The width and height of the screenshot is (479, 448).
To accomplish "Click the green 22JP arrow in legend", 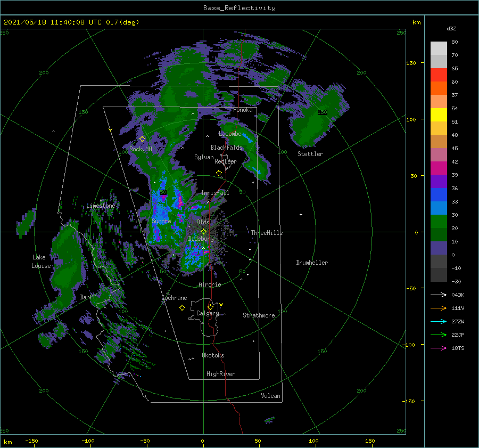I will pos(439,335).
